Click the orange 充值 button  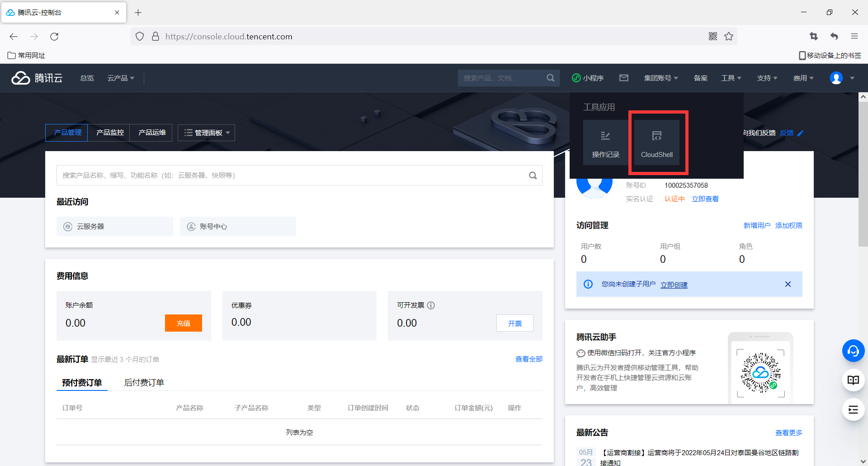[184, 323]
